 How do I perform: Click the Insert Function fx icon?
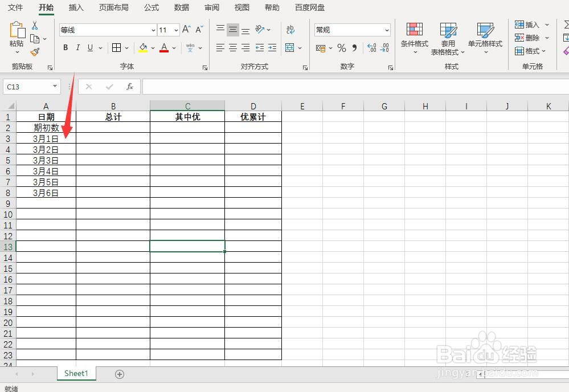(x=129, y=87)
